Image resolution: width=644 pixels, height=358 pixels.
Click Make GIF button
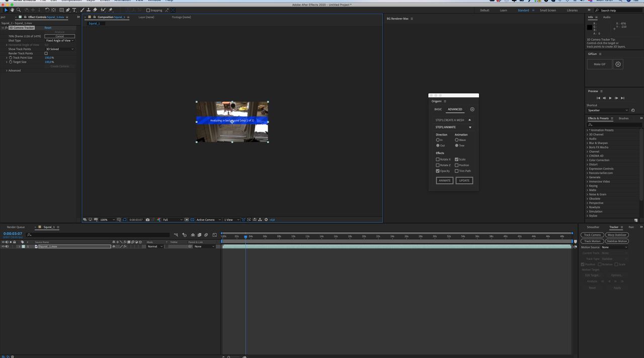click(600, 64)
